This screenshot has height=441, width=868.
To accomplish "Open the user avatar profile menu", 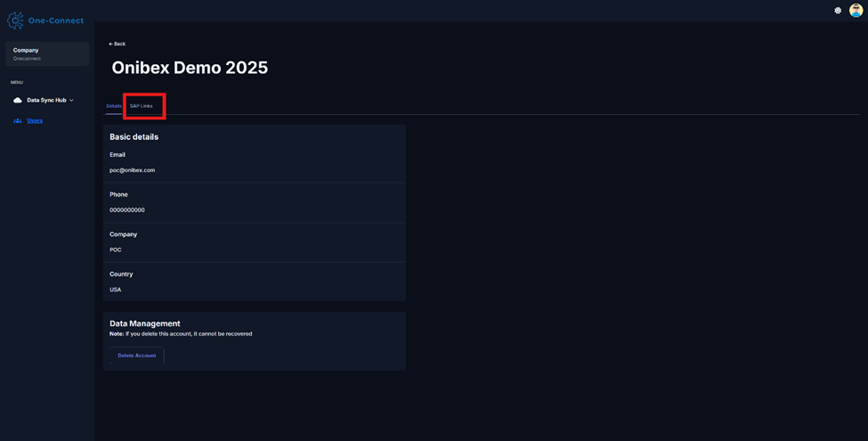I will [856, 11].
